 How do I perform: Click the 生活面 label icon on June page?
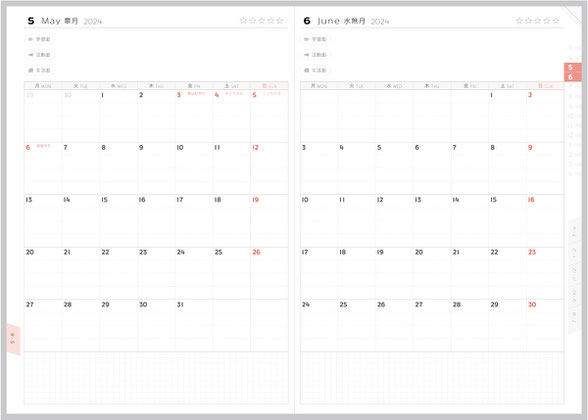(x=306, y=70)
